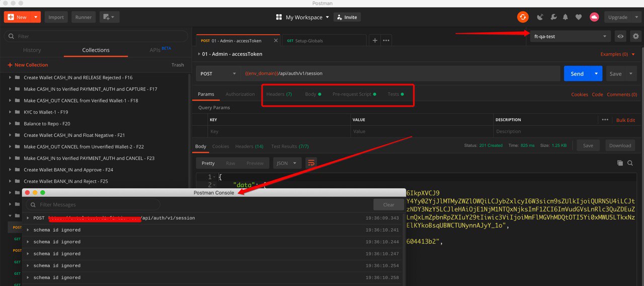Screen dimensions: 644x286
Task: Expand Create Wallet BANK_IN and Approve - F24
Action: point(10,170)
